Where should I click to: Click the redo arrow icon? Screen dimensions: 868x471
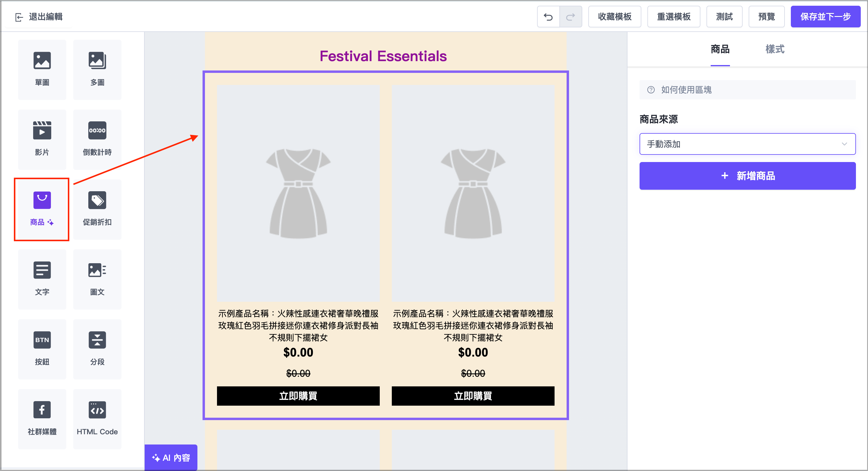coord(570,17)
